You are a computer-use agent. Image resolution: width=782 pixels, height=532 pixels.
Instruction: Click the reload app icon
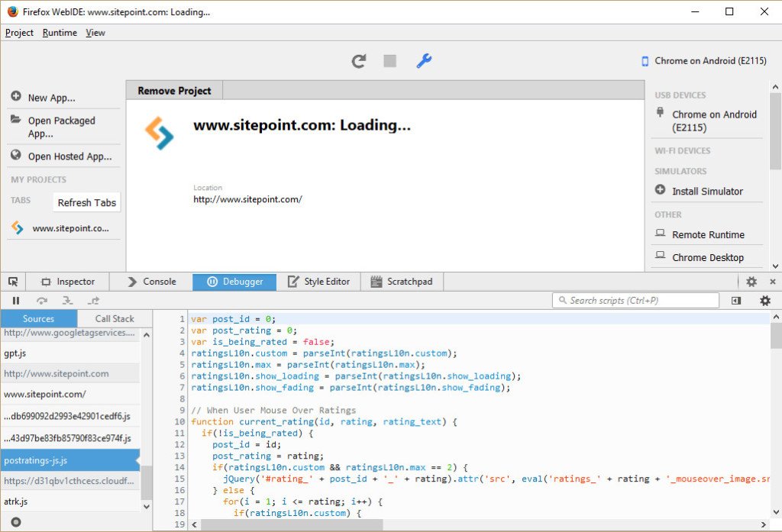[x=359, y=61]
